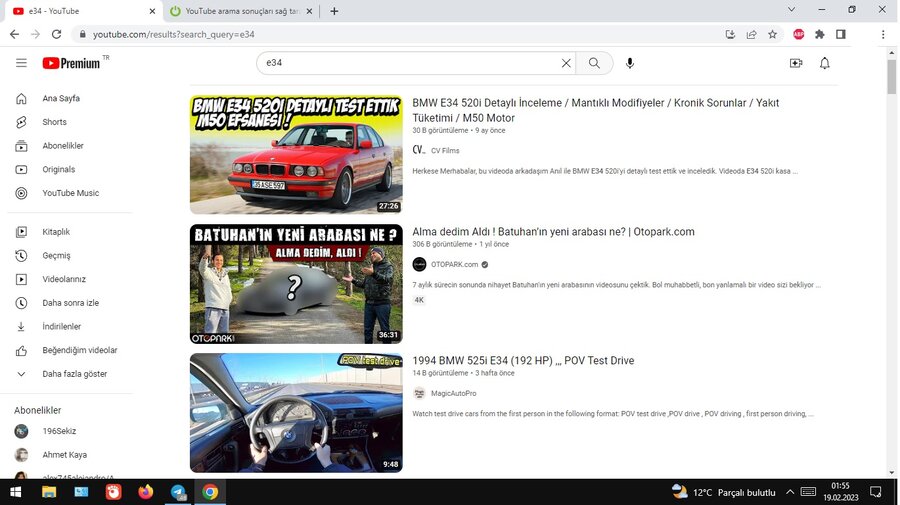
Task: Open extensions puzzle icon
Action: point(820,34)
